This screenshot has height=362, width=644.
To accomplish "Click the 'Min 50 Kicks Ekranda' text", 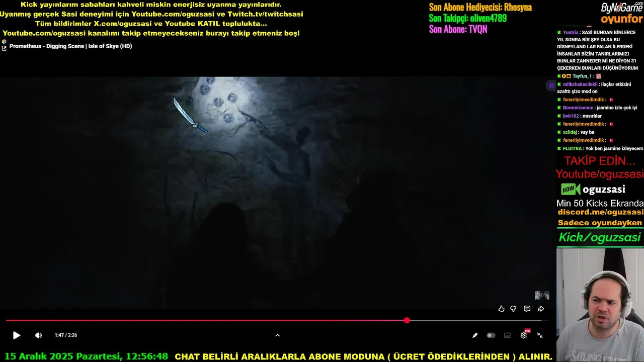I will pos(600,204).
